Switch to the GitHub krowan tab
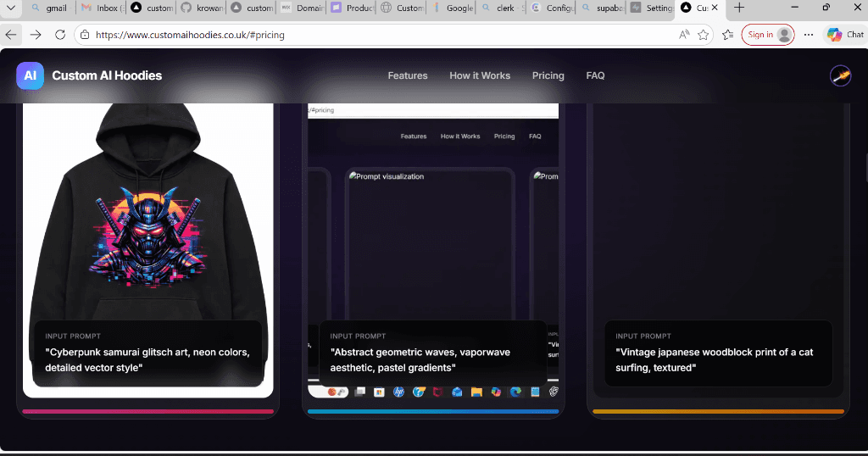Image resolution: width=868 pixels, height=456 pixels. coord(201,8)
